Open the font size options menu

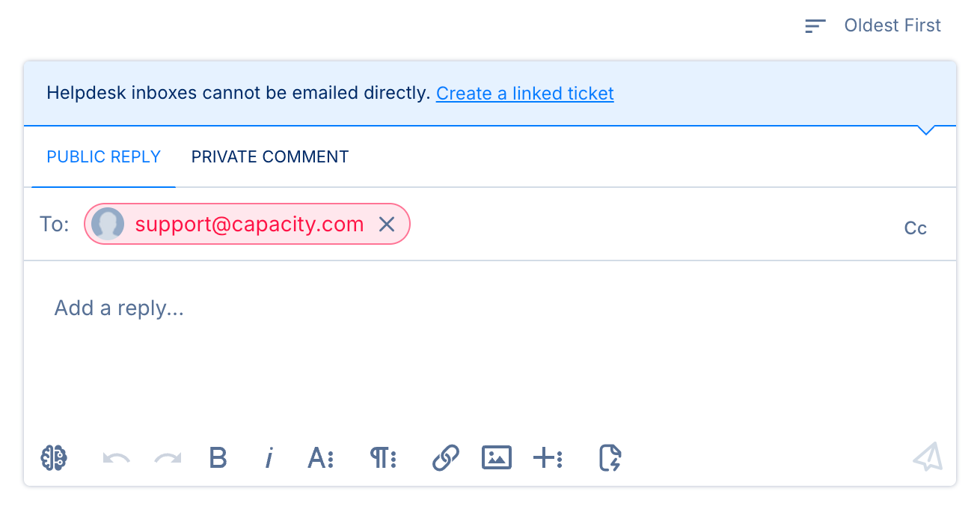coord(320,457)
